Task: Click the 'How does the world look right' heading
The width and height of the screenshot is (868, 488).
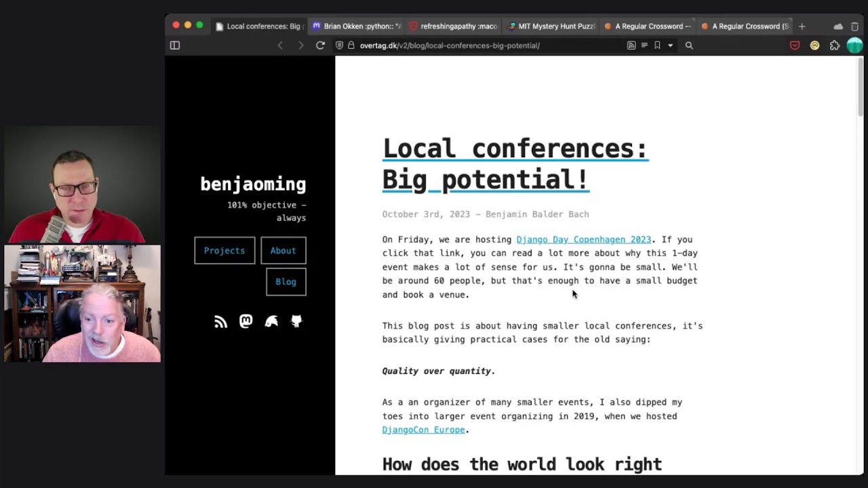Action: pos(522,464)
